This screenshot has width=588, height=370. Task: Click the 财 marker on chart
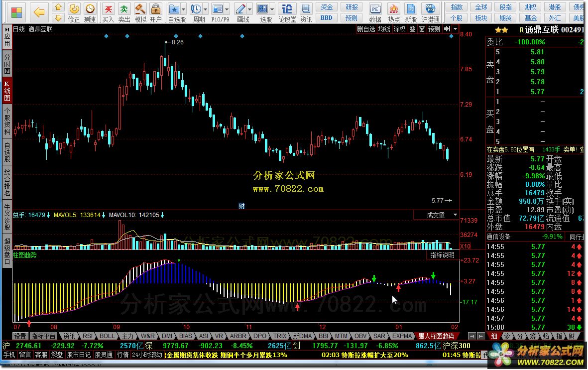click(x=241, y=206)
